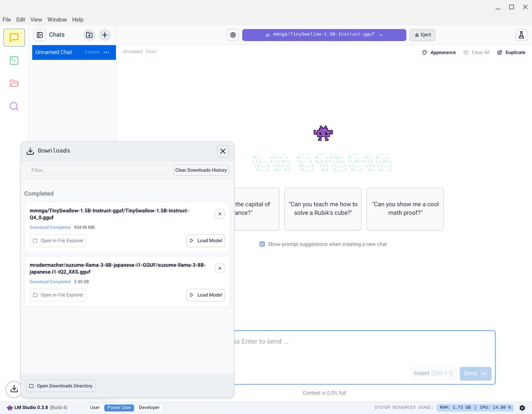
Task: Duplicate the current chat
Action: (511, 52)
